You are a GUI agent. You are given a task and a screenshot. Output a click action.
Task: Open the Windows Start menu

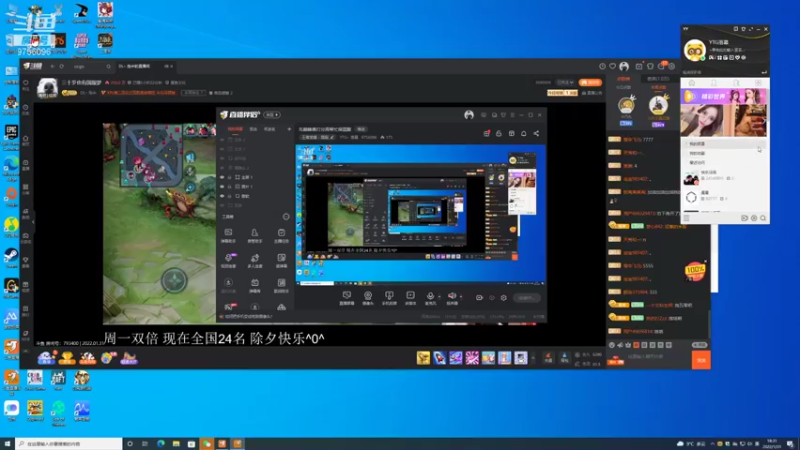(x=7, y=444)
